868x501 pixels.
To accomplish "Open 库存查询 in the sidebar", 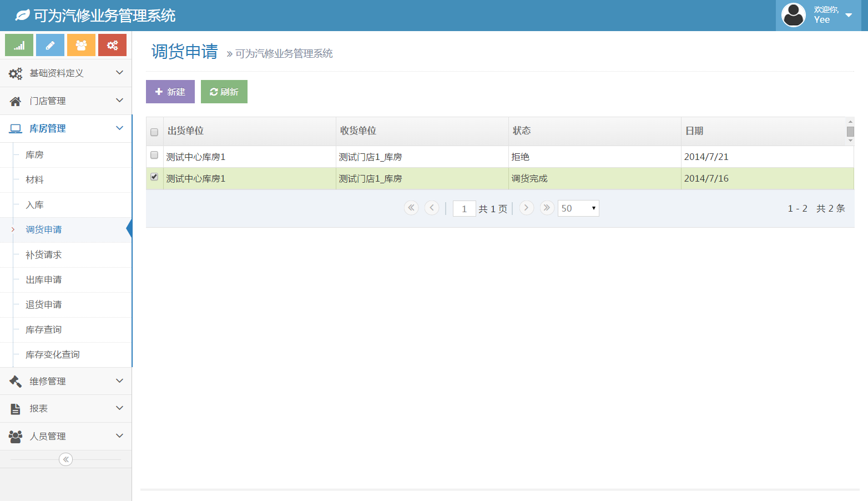I will pyautogui.click(x=44, y=330).
